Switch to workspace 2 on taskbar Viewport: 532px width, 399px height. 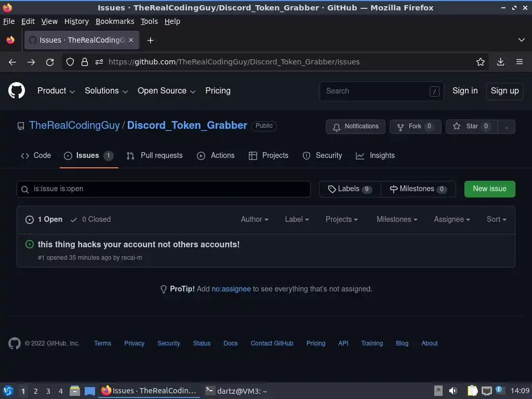(36, 391)
